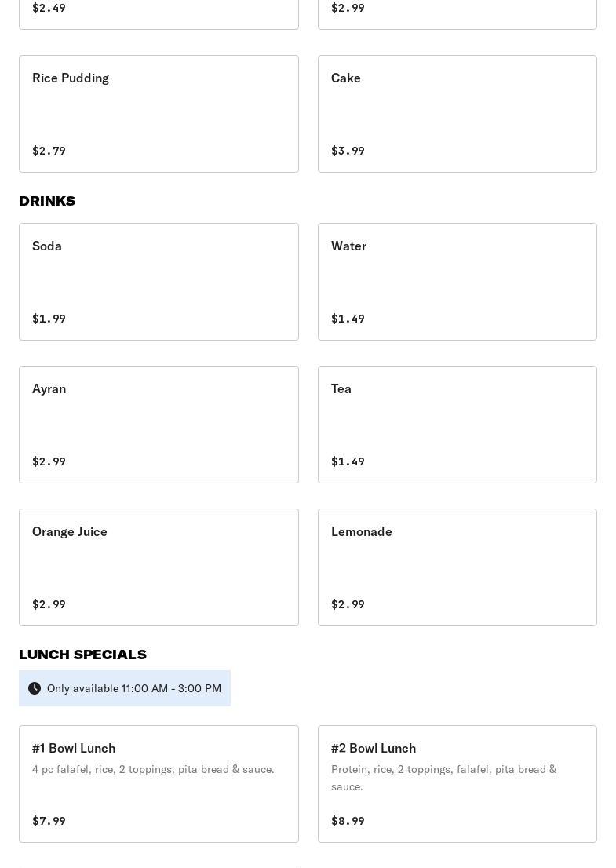Open the Rice Pudding item card
Screen dimensions: 616x868
coord(159,114)
